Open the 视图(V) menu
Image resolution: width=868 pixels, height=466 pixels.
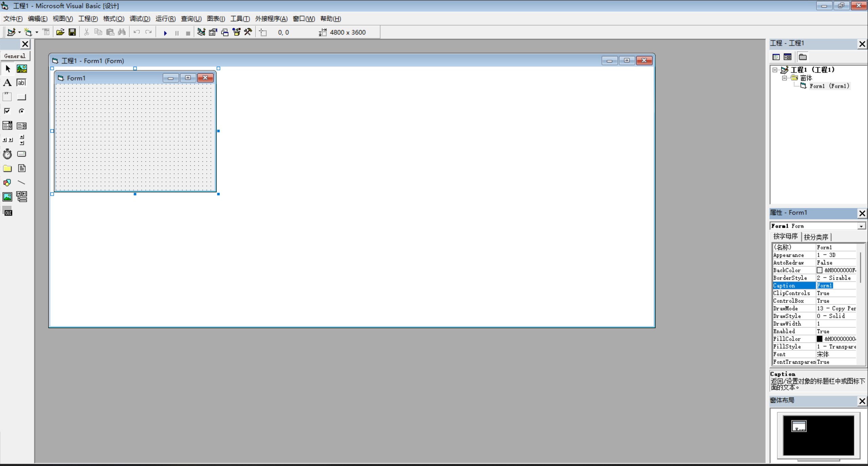pos(63,19)
